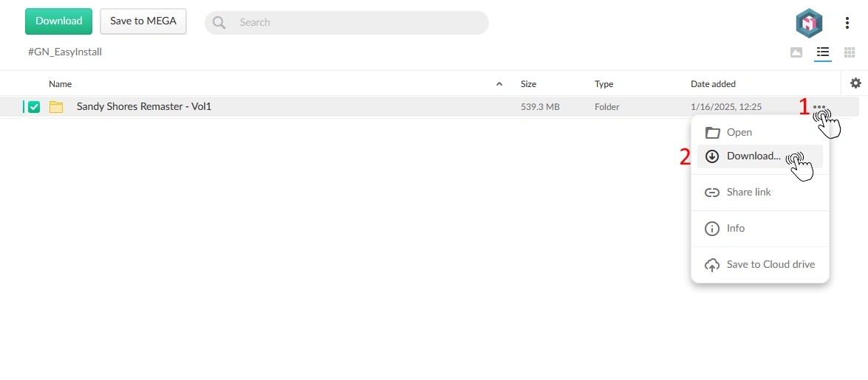This screenshot has width=868, height=380.
Task: Select Share link menu entry
Action: (748, 193)
